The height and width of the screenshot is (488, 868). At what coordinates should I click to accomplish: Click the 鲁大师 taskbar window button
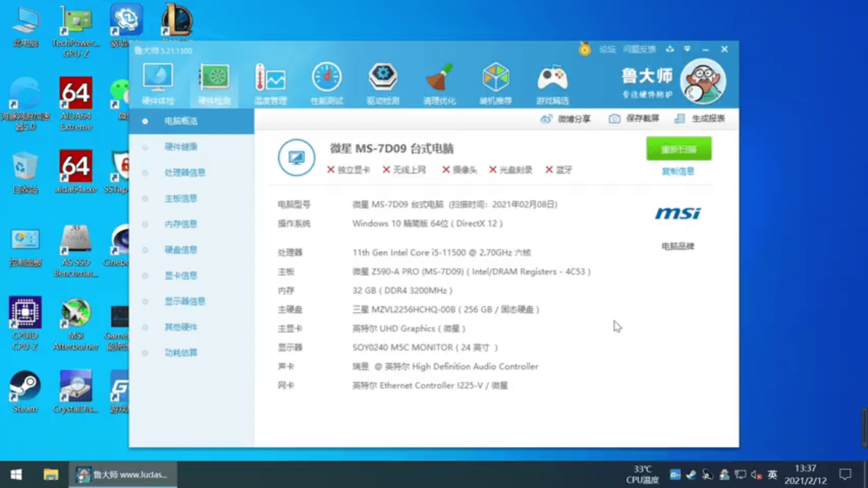point(123,475)
